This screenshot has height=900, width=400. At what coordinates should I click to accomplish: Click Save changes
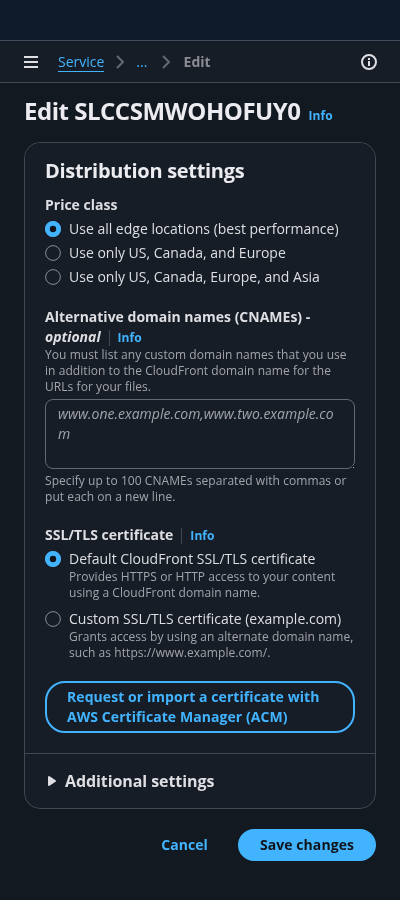307,845
